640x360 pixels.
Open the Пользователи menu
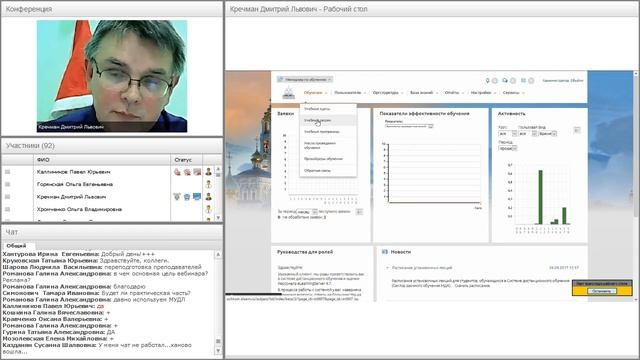(350, 93)
